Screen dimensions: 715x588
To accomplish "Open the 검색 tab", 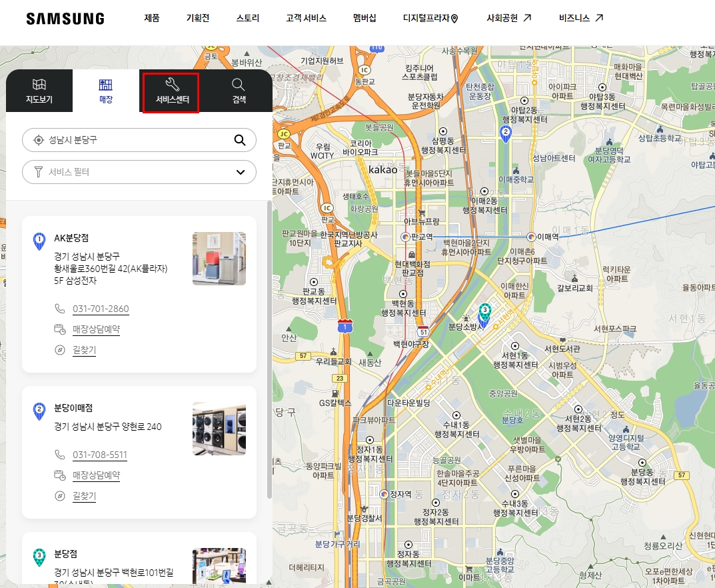I will [x=239, y=91].
